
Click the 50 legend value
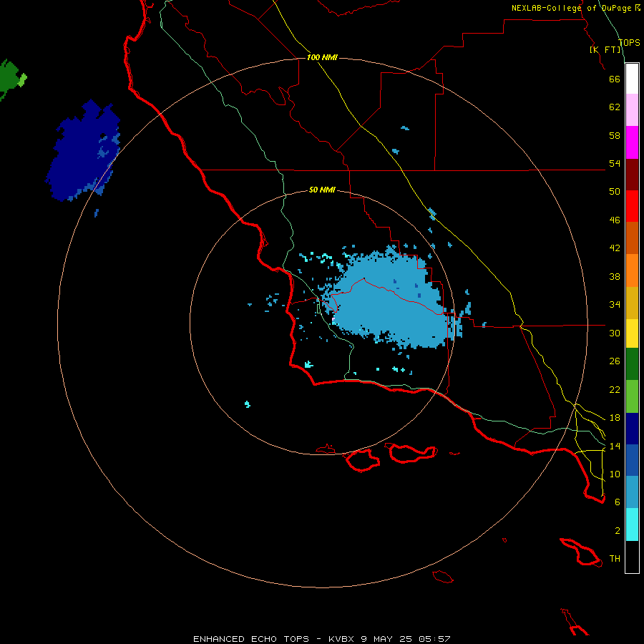click(x=615, y=192)
